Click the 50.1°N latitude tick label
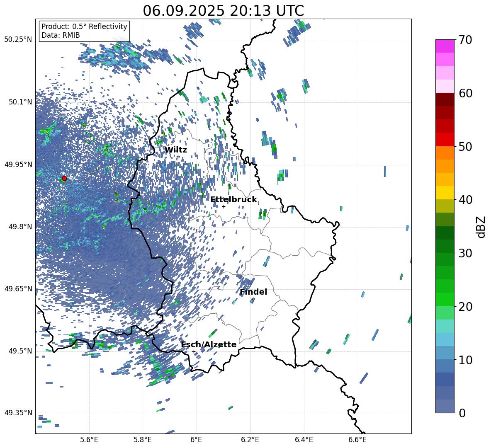 pos(20,102)
